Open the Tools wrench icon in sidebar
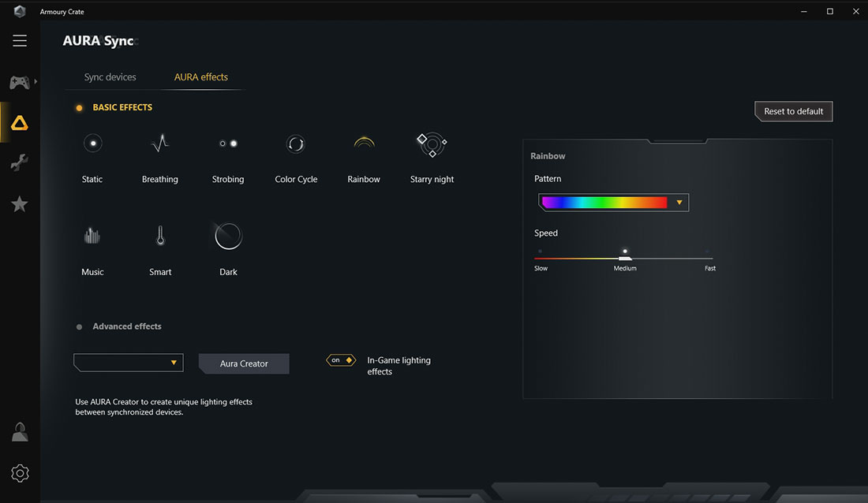Viewport: 868px width, 503px height. pyautogui.click(x=20, y=162)
